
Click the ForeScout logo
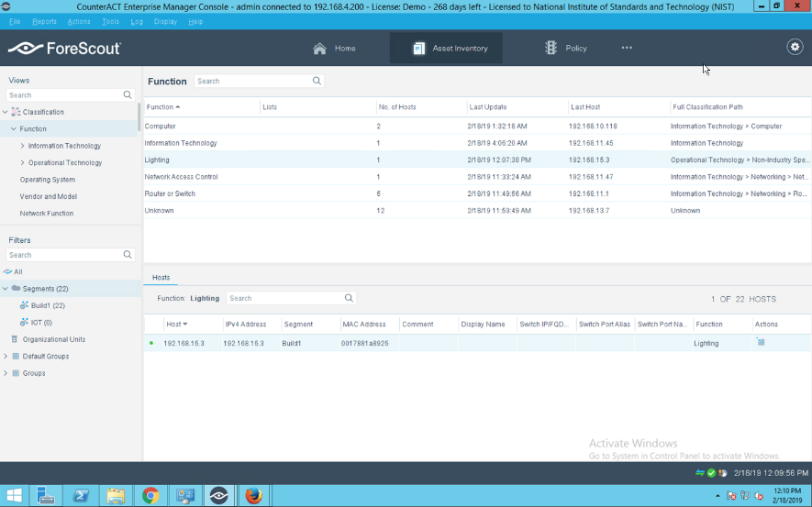click(64, 48)
